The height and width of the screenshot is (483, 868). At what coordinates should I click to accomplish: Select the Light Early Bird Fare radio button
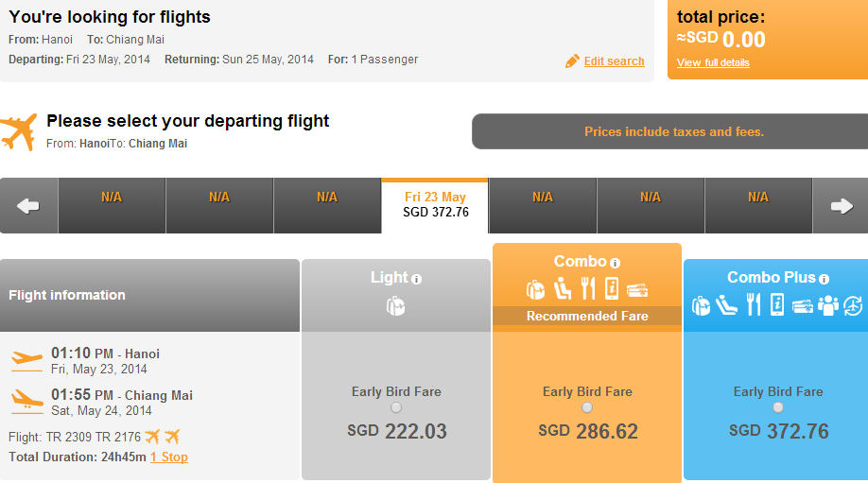coord(396,407)
